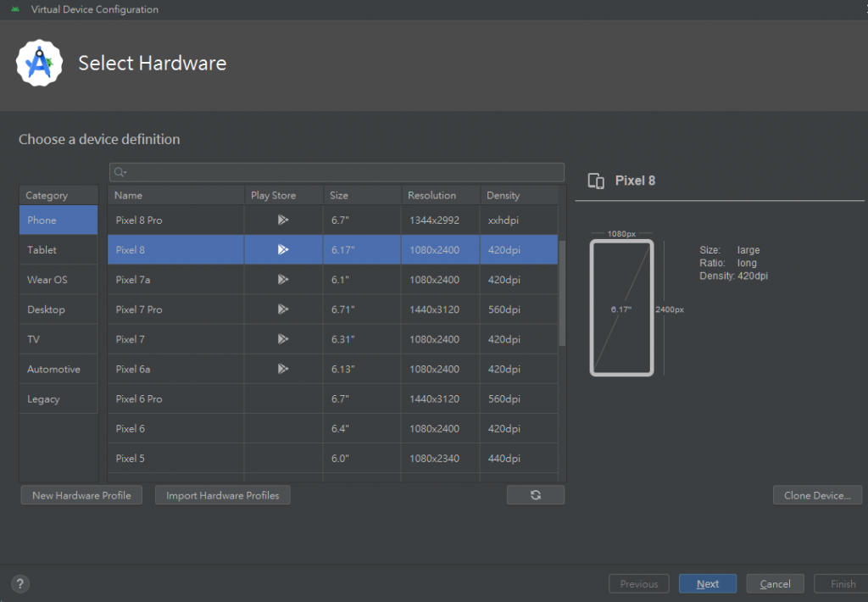Click the Next button

708,583
